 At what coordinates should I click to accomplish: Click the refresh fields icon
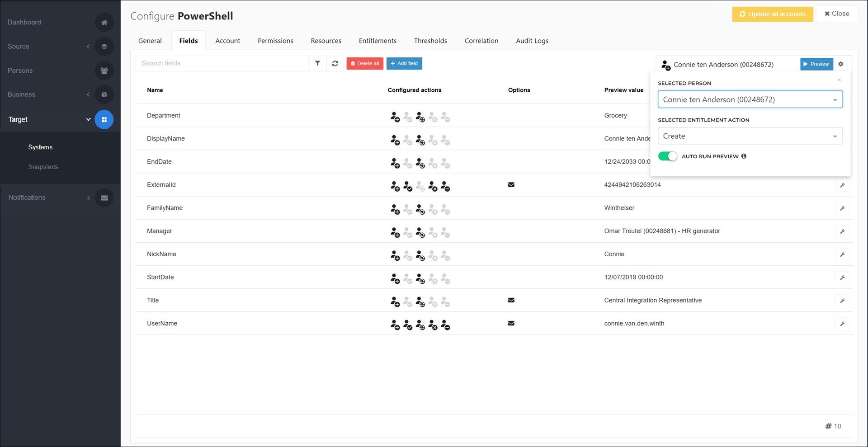[x=335, y=63]
